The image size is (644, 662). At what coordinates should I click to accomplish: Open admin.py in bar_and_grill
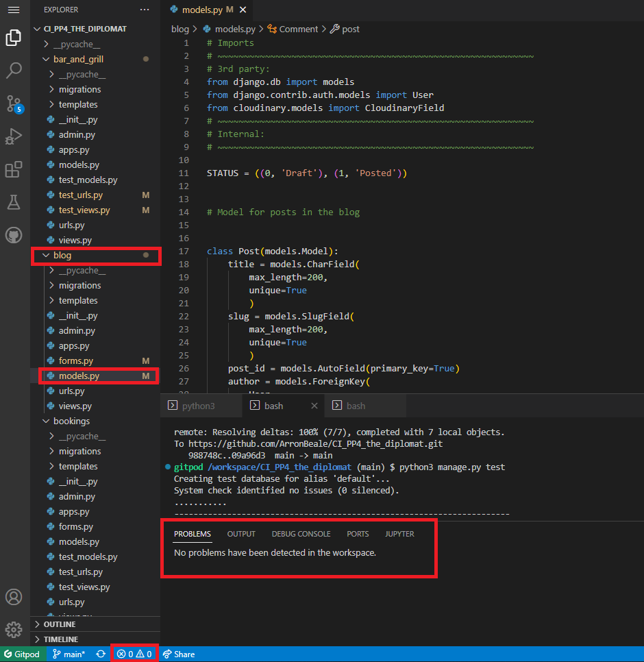click(x=95, y=135)
